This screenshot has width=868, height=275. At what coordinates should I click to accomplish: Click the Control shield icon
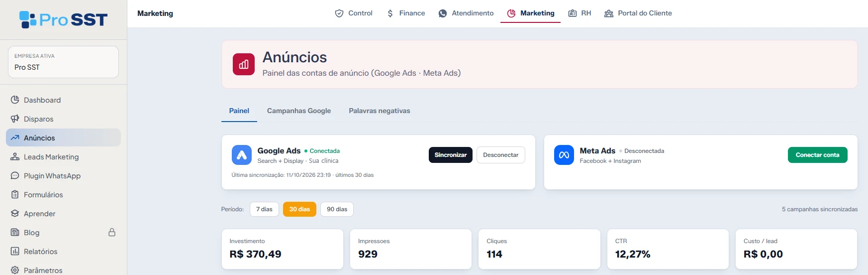tap(339, 13)
